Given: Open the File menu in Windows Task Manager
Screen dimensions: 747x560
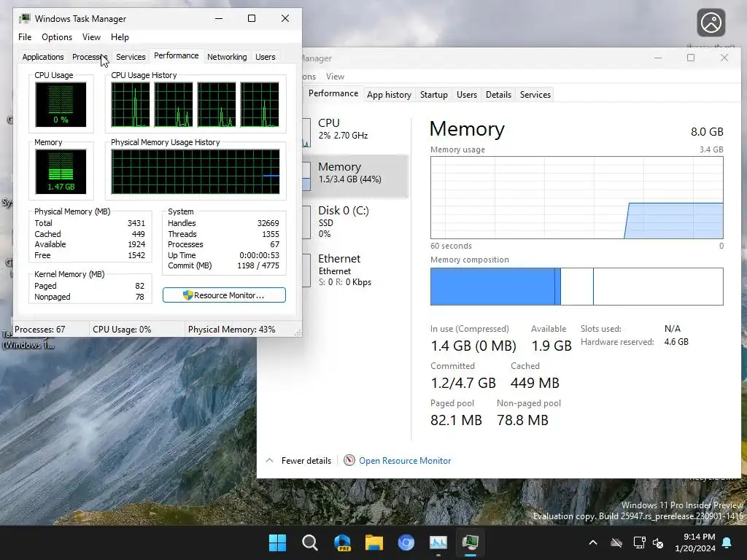Looking at the screenshot, I should coord(25,37).
